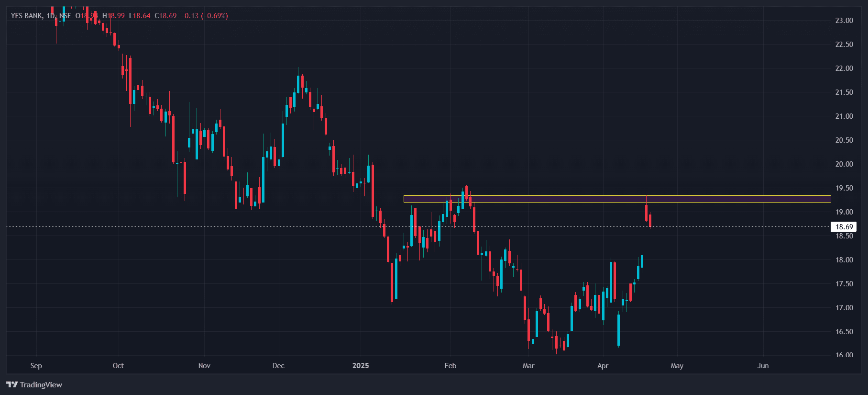Click the 17.00 price axis label
This screenshot has height=395, width=868.
pyautogui.click(x=844, y=308)
